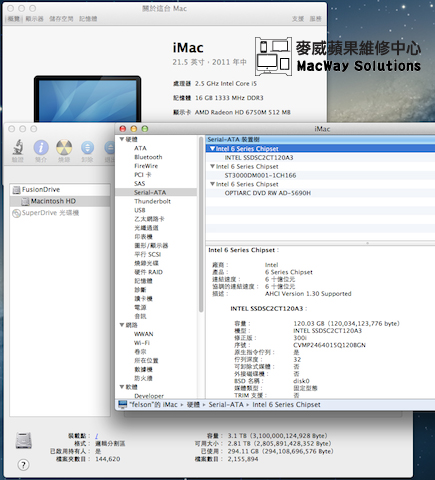The width and height of the screenshot is (435, 480).
Task: Click the Unmount icon in Disk Utility toolbar
Action: (x=87, y=147)
